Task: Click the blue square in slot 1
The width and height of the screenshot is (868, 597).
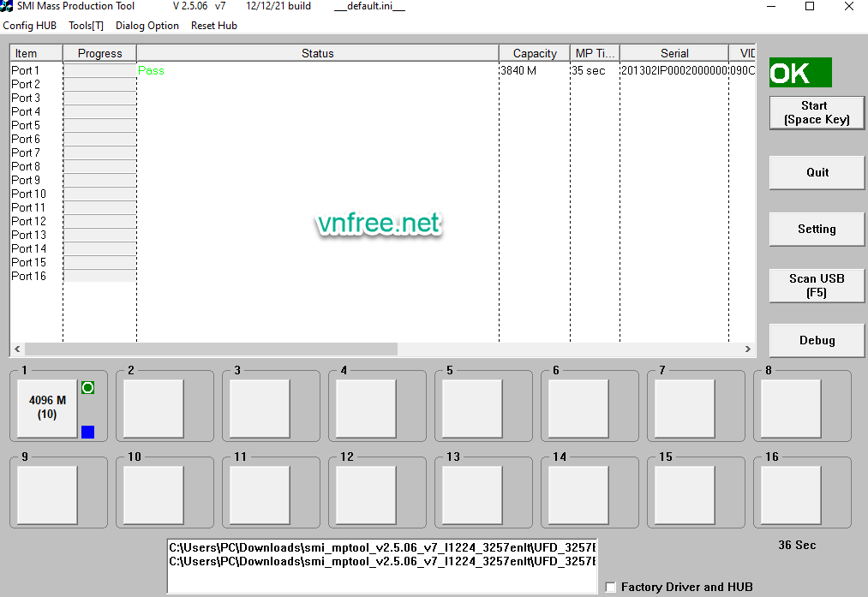Action: click(87, 432)
